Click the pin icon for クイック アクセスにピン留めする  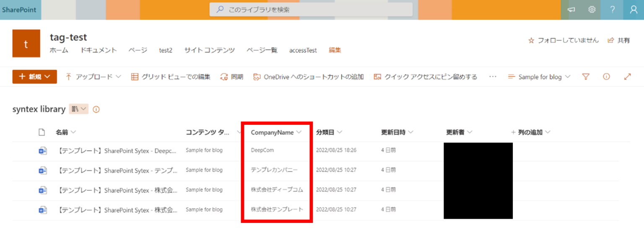point(377,77)
